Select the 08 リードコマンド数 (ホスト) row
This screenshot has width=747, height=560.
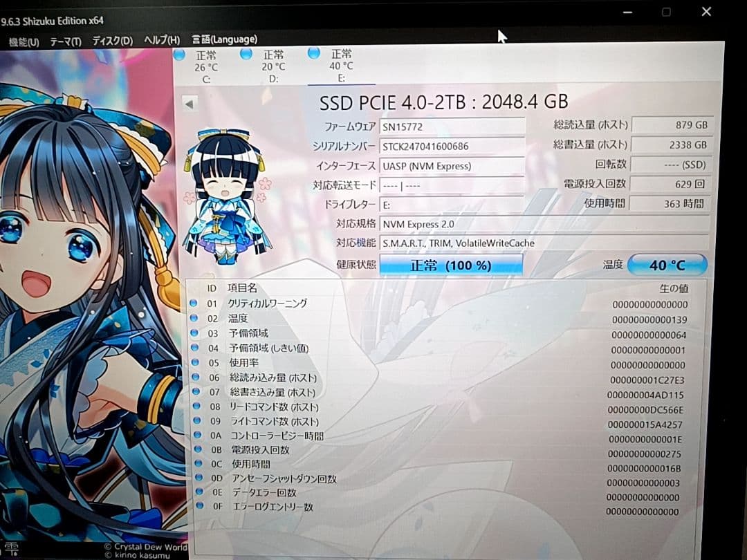pyautogui.click(x=439, y=407)
